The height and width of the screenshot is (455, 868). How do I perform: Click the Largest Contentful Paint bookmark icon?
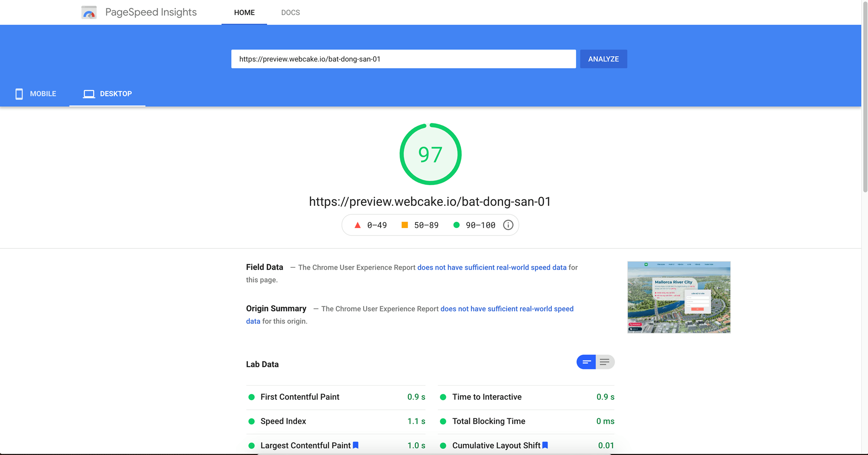356,445
